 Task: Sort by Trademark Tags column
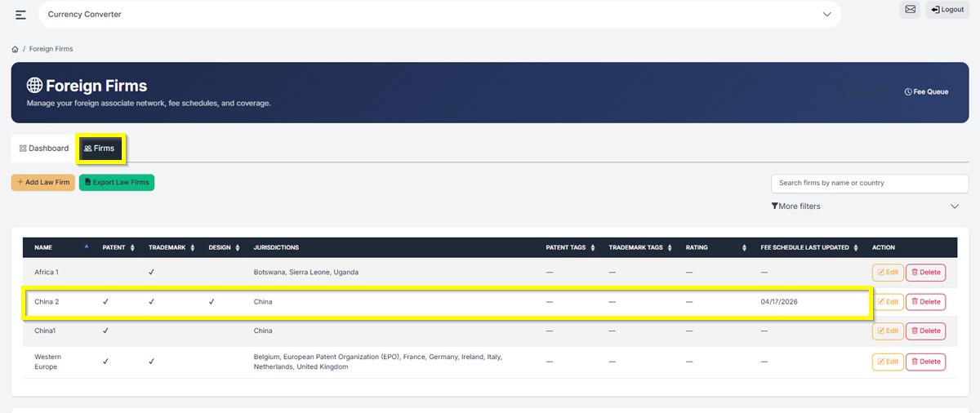tap(670, 247)
